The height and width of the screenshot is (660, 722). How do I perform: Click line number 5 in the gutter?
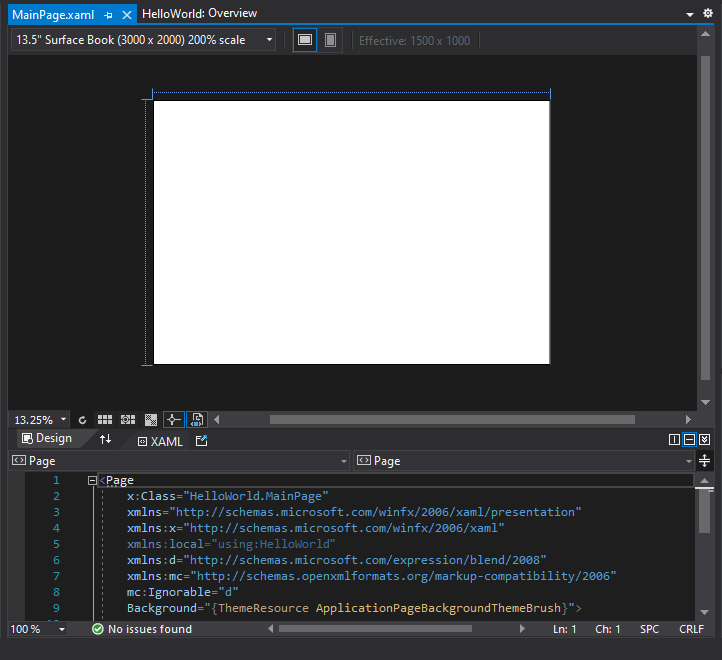pos(56,544)
